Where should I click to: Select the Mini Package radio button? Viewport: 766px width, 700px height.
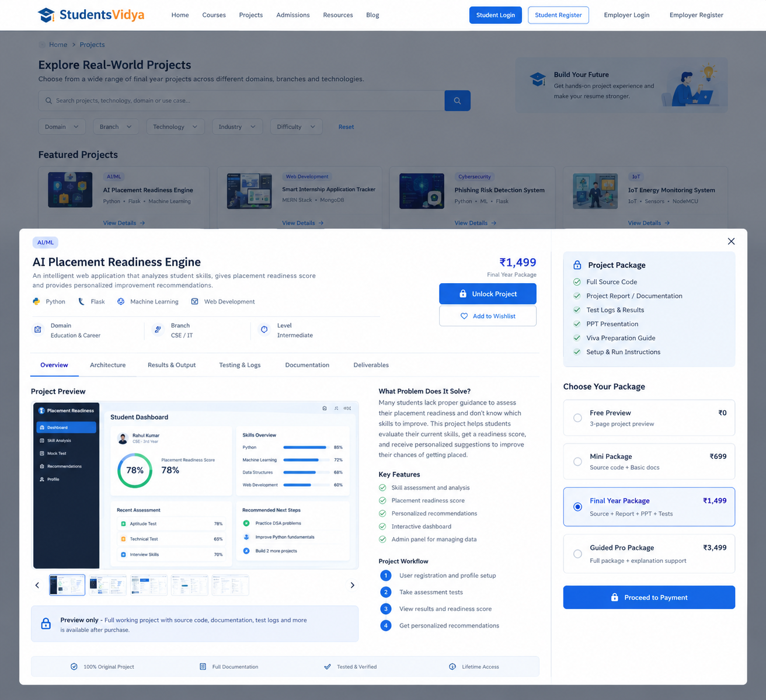click(577, 461)
